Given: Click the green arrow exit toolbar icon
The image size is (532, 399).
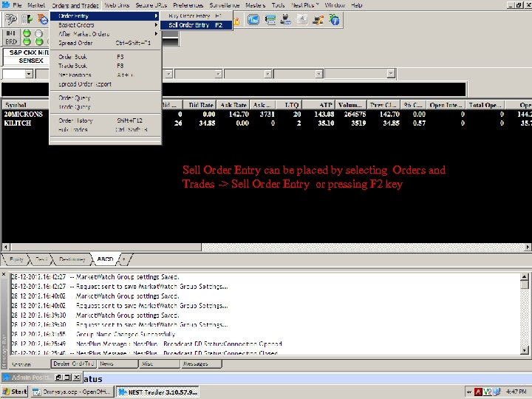Looking at the screenshot, I should click(x=27, y=19).
